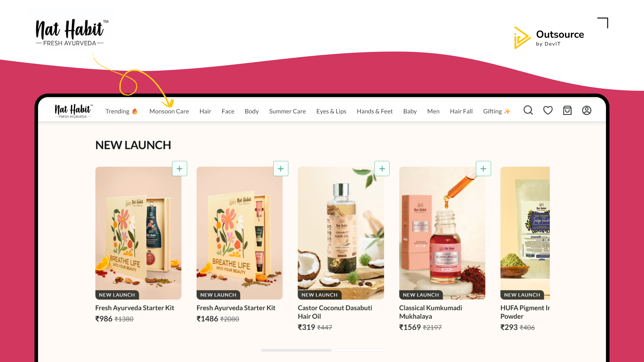Open the search icon in header

point(528,110)
